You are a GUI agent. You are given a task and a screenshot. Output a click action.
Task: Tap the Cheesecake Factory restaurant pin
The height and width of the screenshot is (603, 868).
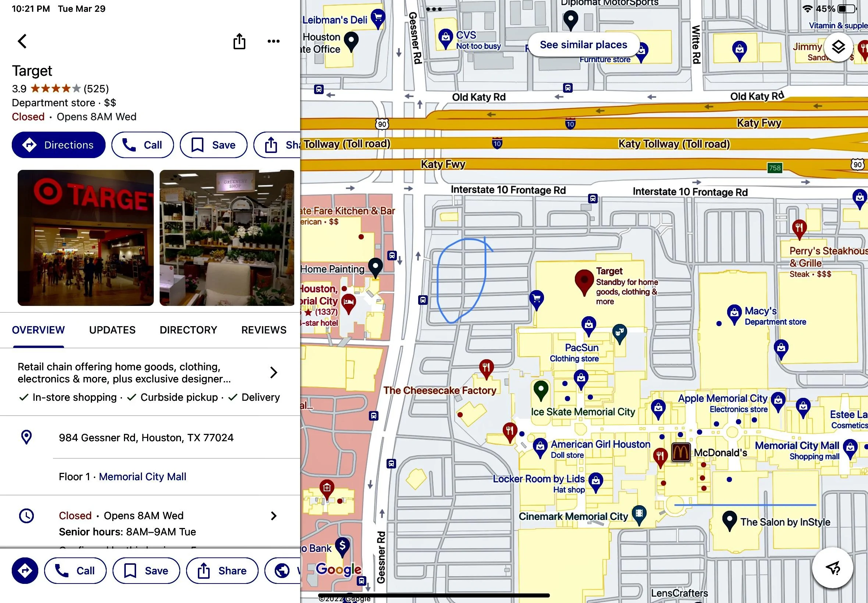(486, 369)
